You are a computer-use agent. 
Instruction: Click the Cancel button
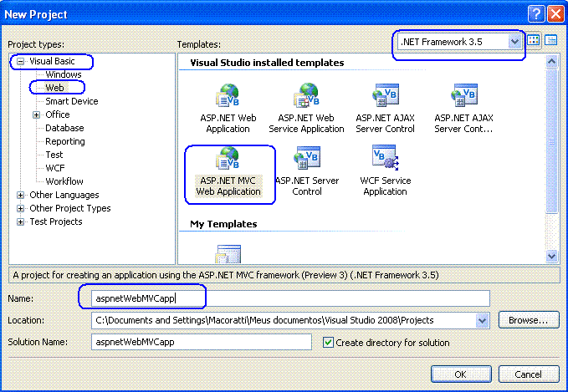[x=529, y=374]
